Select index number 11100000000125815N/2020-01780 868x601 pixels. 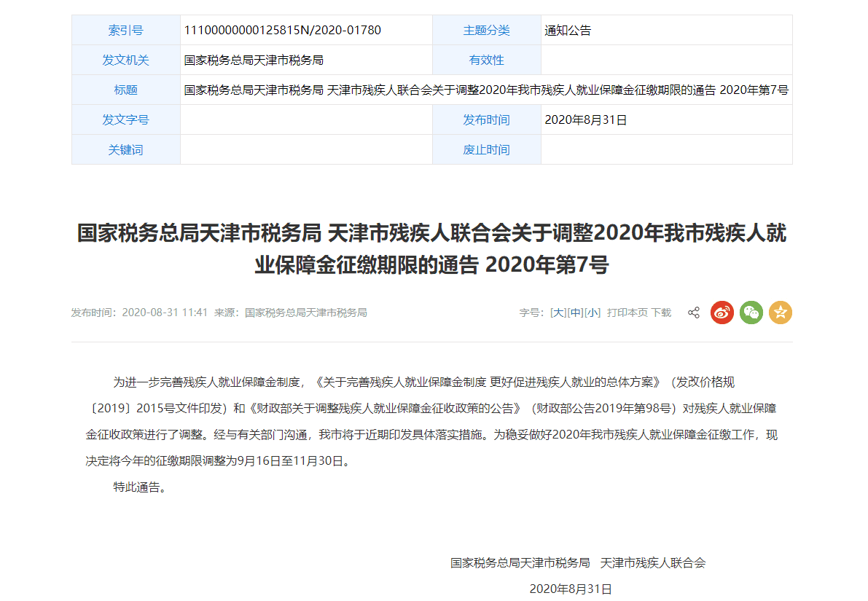coord(282,31)
